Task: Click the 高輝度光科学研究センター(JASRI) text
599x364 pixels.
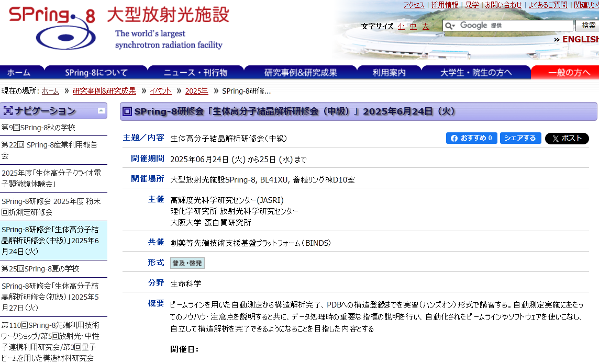Action: (x=227, y=200)
